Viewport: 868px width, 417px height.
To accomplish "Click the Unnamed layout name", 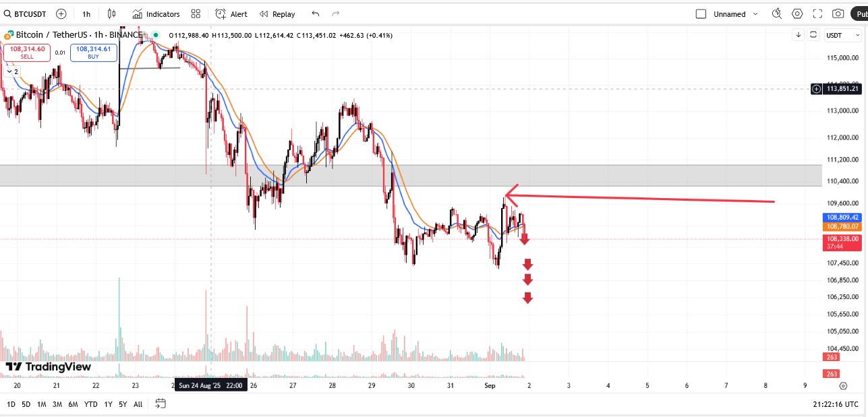I will [730, 14].
